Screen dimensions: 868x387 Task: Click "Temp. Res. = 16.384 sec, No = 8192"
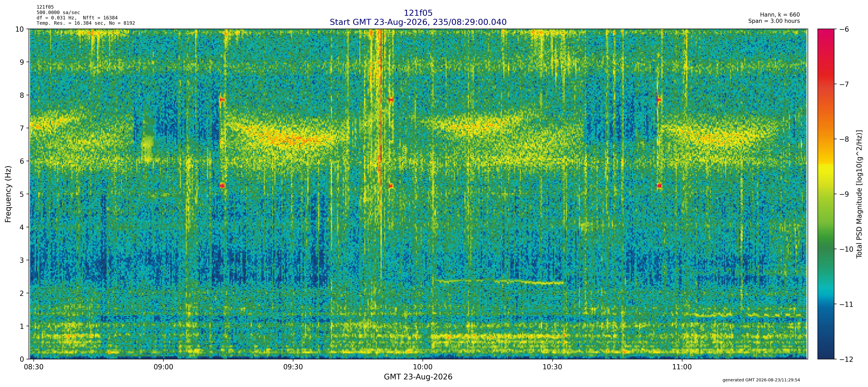pyautogui.click(x=86, y=23)
